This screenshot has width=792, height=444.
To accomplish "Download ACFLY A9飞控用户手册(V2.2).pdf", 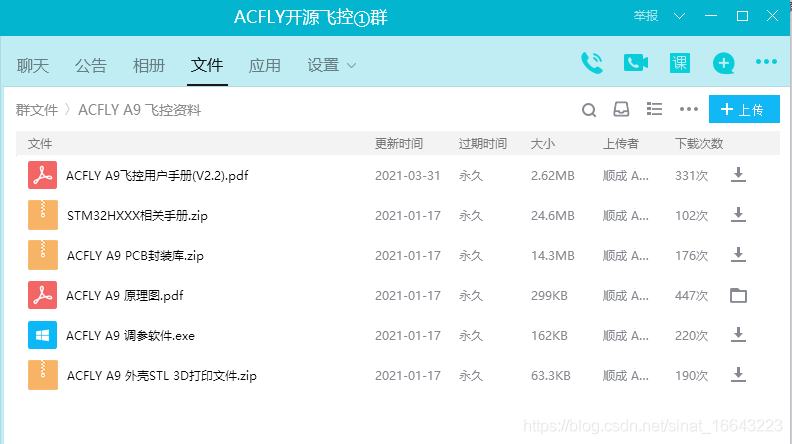I will point(738,175).
